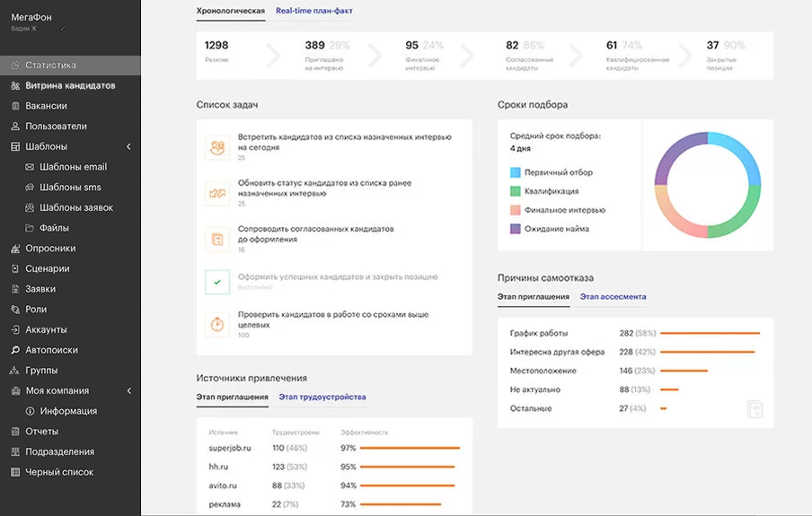The image size is (812, 516).
Task: Click the МегаФон company name header
Action: pyautogui.click(x=31, y=17)
